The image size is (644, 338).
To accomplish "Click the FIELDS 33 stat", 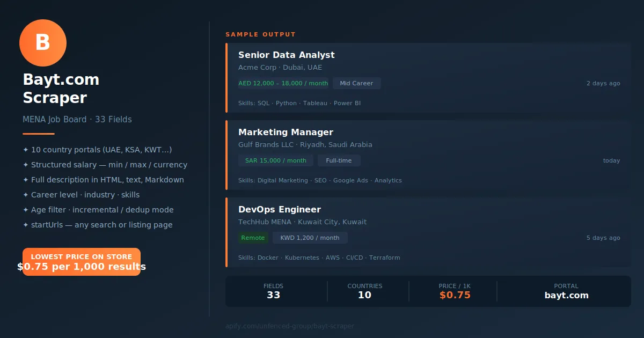I will [274, 291].
